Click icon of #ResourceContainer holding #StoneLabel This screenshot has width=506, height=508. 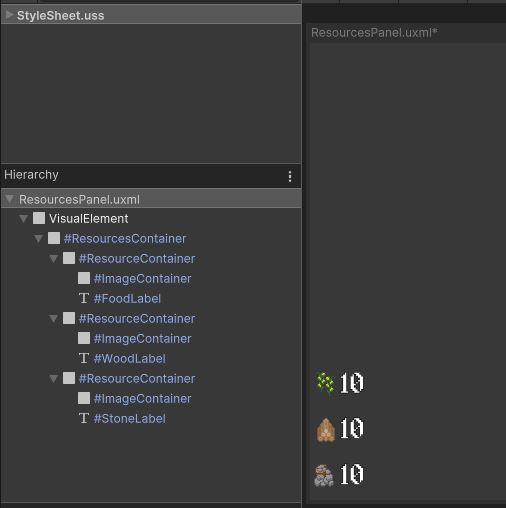[69, 378]
